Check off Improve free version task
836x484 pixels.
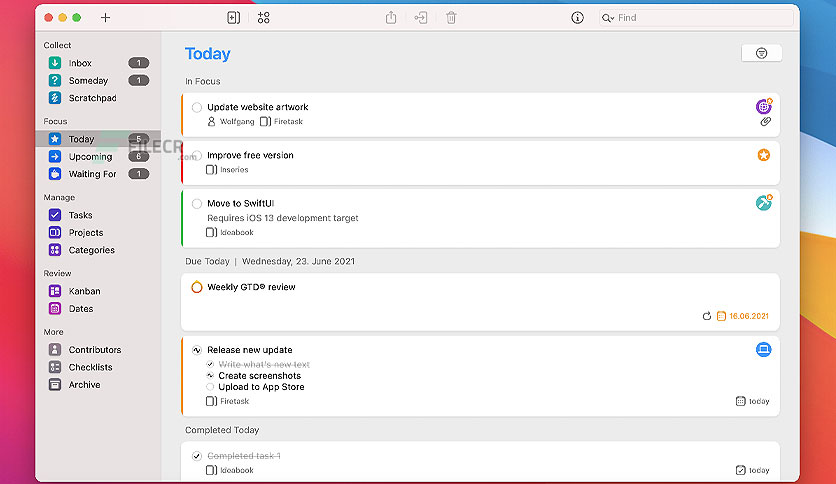(x=197, y=156)
